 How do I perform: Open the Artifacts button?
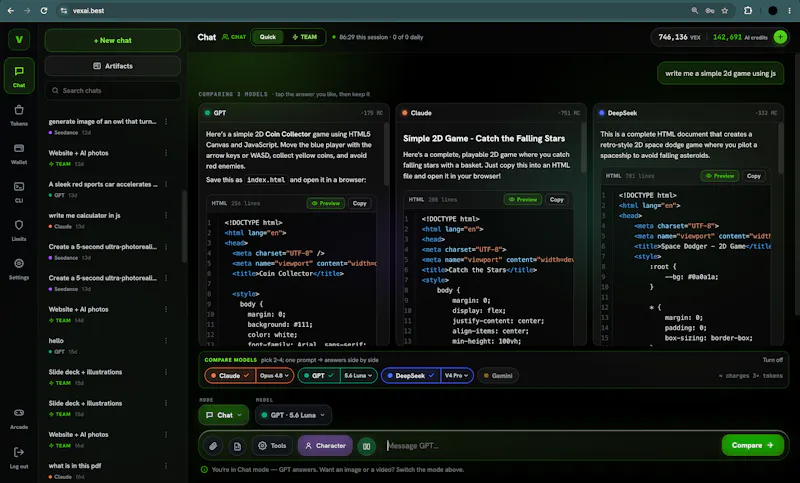click(x=113, y=66)
